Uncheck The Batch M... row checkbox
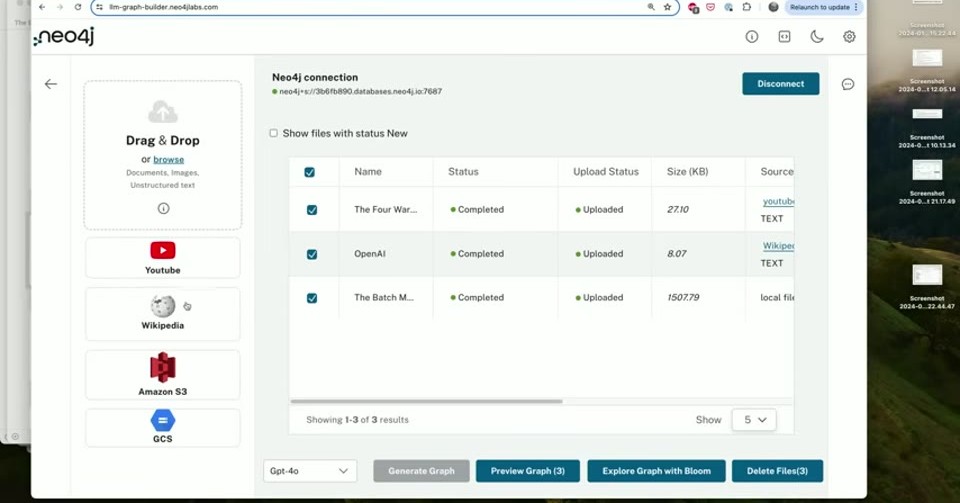Viewport: 960px width, 503px height. tap(312, 298)
